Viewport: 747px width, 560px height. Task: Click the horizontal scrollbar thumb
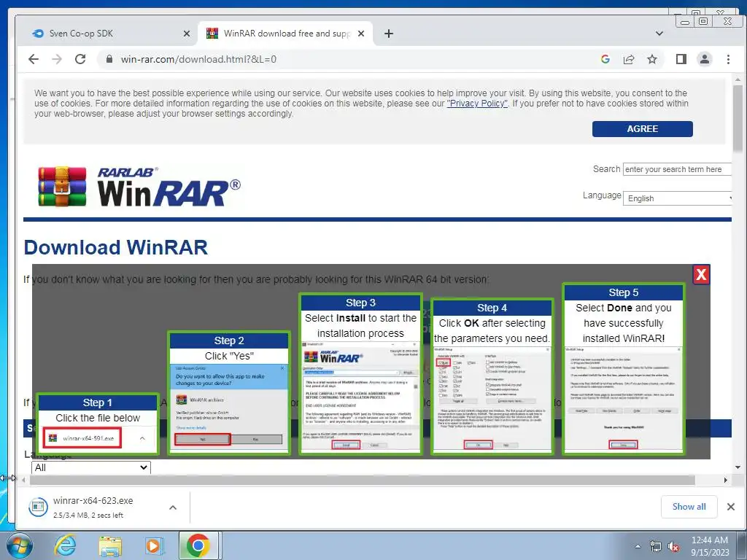coord(363,480)
